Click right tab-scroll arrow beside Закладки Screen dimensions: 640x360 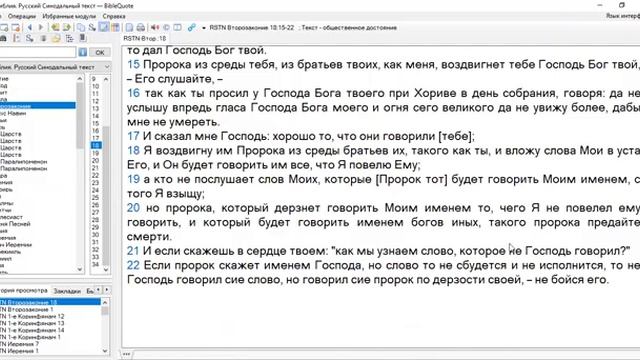tap(107, 290)
